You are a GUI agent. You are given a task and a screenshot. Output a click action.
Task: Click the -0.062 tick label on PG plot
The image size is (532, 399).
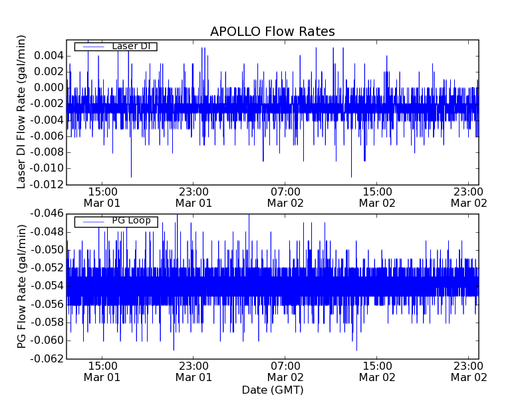pyautogui.click(x=47, y=358)
